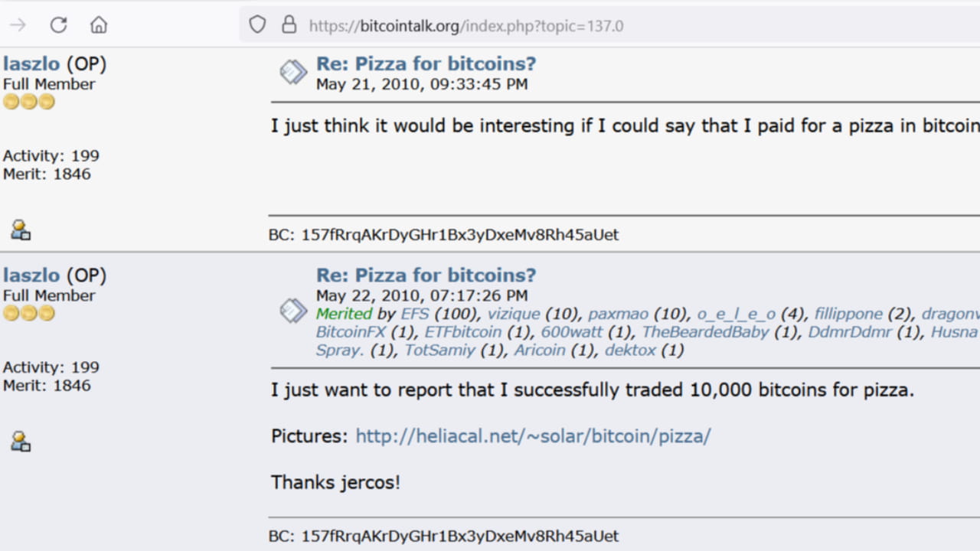Image resolution: width=980 pixels, height=551 pixels.
Task: Open ETFbitcoin's profile link
Action: [462, 331]
